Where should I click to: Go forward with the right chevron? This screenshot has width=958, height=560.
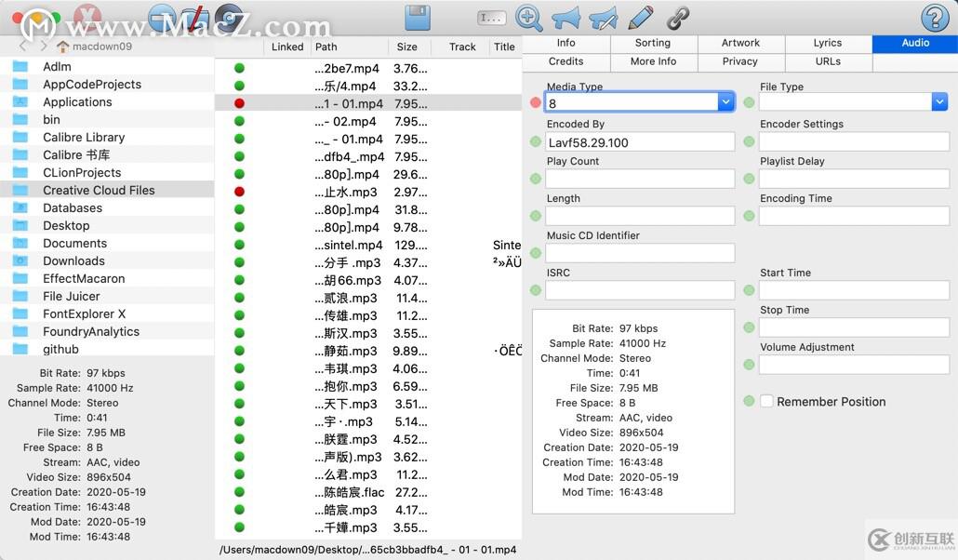pos(44,46)
